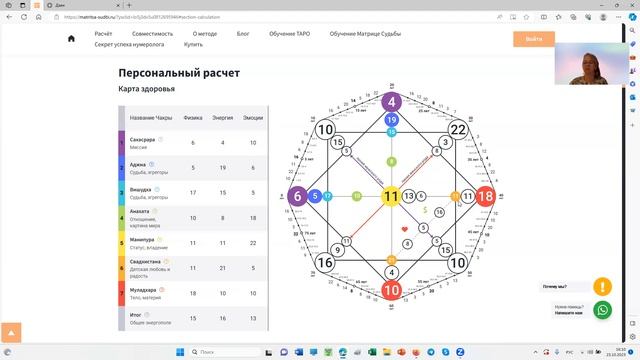Open Skype from the taskbar
Screen dimensions: 640x360
(x=445, y=352)
